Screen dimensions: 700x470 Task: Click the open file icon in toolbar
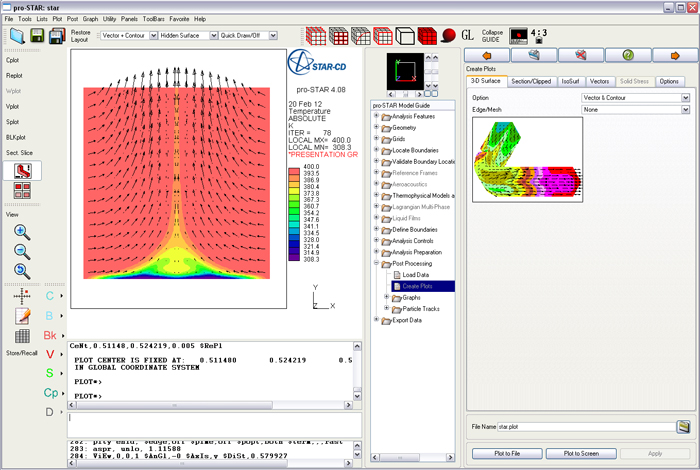[17, 36]
